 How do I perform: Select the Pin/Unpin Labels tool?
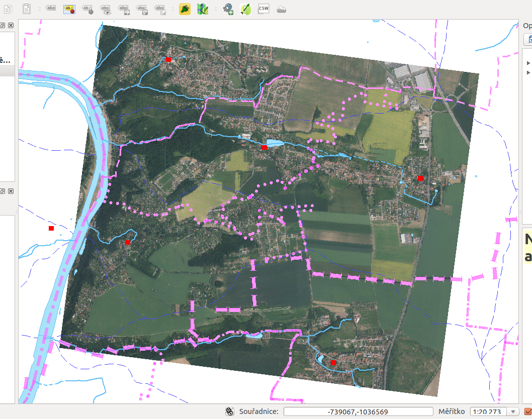[69, 9]
